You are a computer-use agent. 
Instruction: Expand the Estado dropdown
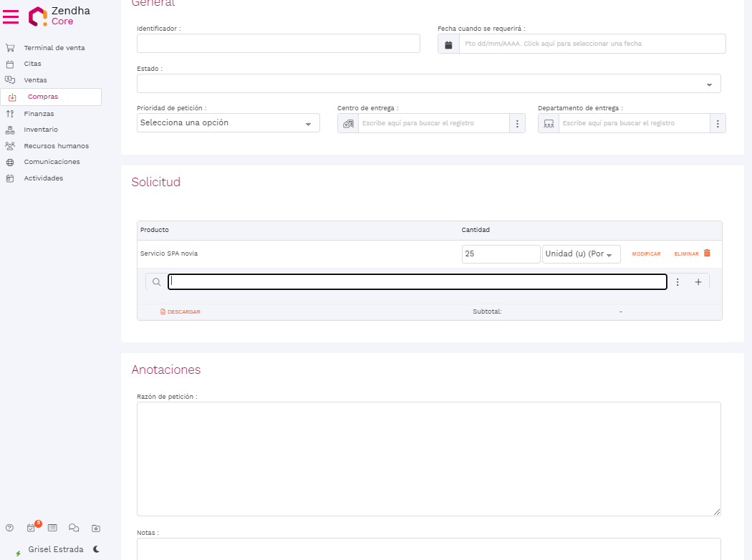[x=428, y=84]
